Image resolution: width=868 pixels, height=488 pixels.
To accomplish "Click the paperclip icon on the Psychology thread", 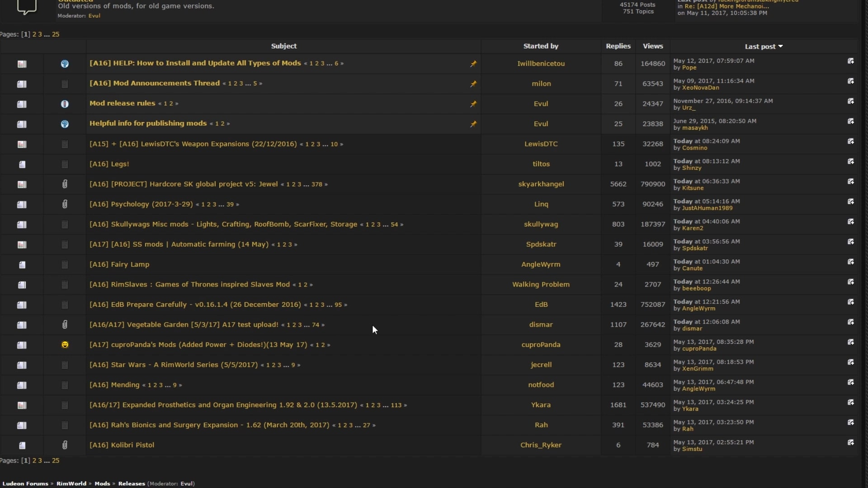I will point(65,204).
